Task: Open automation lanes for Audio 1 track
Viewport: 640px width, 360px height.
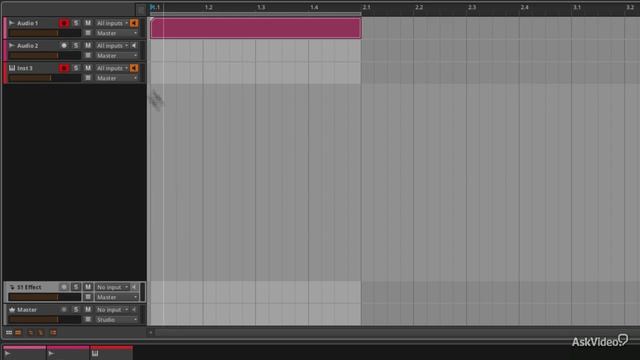Action: click(88, 33)
